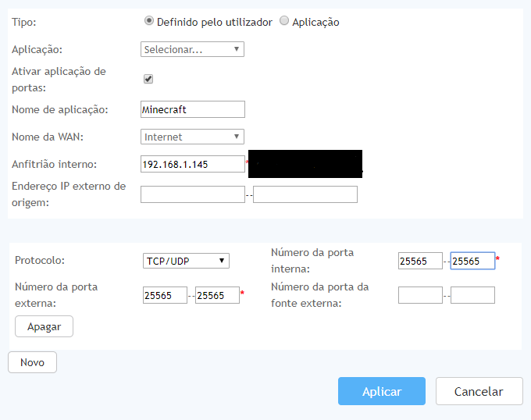This screenshot has width=531, height=420.
Task: Open the Protocolo TCP/UDP dropdown
Action: point(185,261)
